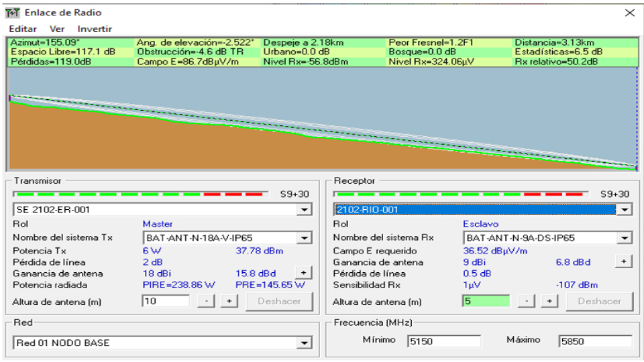This screenshot has width=644, height=362.
Task: Click transmitter antenna height field showing 10
Action: [166, 301]
